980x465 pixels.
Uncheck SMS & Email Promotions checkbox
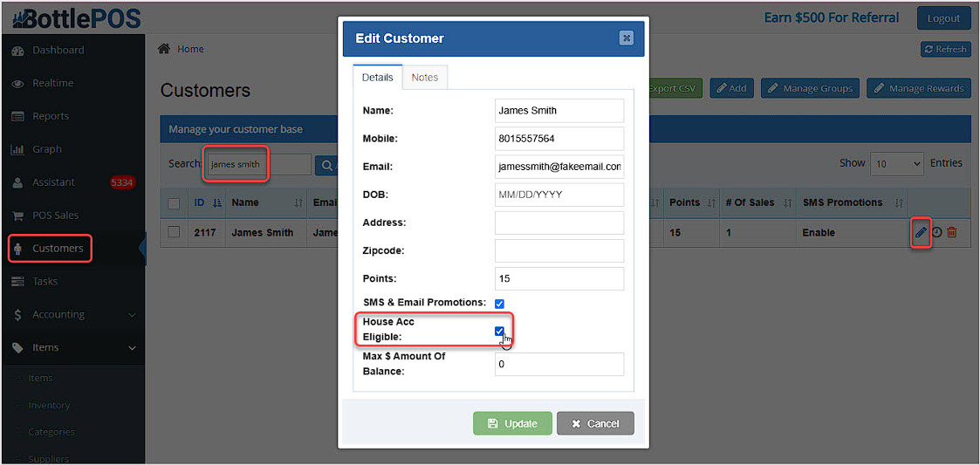[499, 304]
